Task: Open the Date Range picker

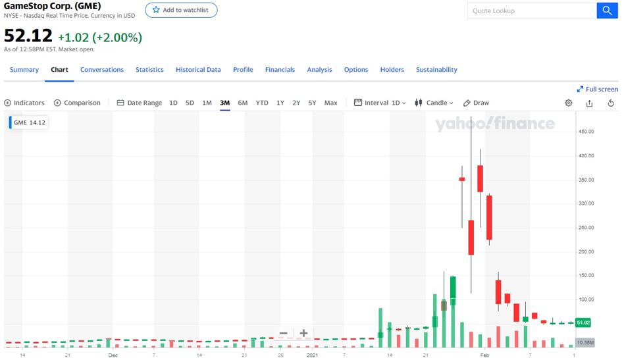Action: click(x=140, y=103)
